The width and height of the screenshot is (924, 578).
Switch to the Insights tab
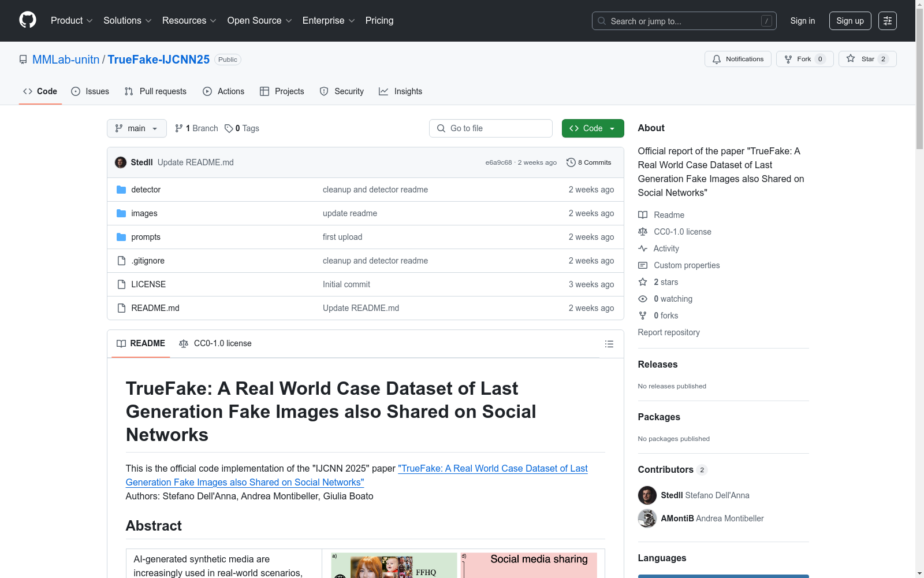(401, 91)
